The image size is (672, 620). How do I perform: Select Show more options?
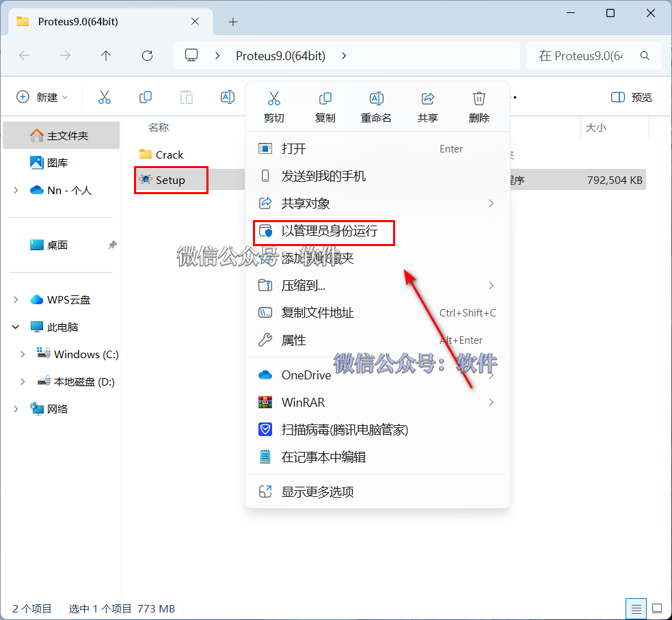(x=377, y=491)
